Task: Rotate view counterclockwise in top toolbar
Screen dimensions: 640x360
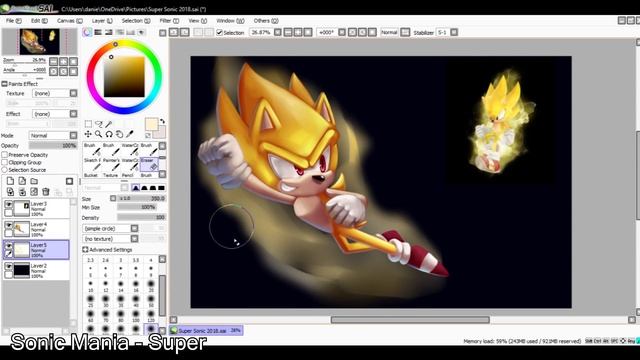Action: tap(352, 32)
